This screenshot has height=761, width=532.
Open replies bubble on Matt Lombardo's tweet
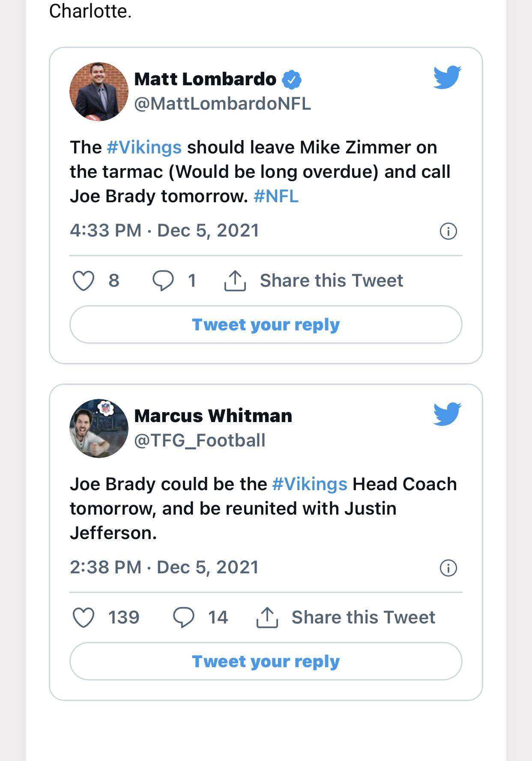[163, 281]
